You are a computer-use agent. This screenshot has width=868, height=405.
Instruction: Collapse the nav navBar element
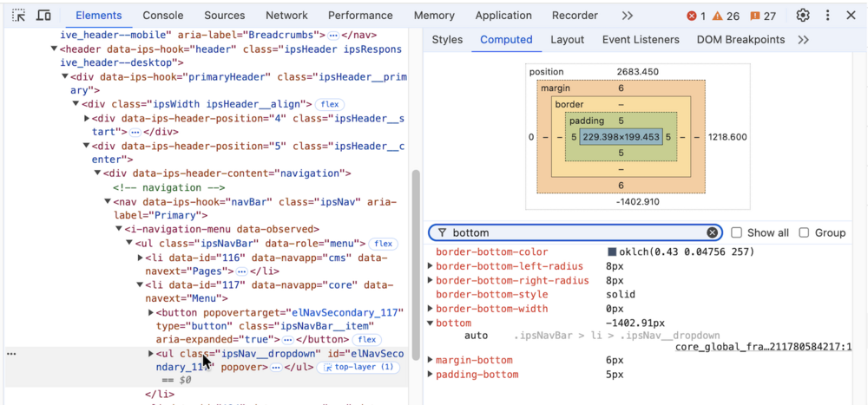click(x=108, y=201)
